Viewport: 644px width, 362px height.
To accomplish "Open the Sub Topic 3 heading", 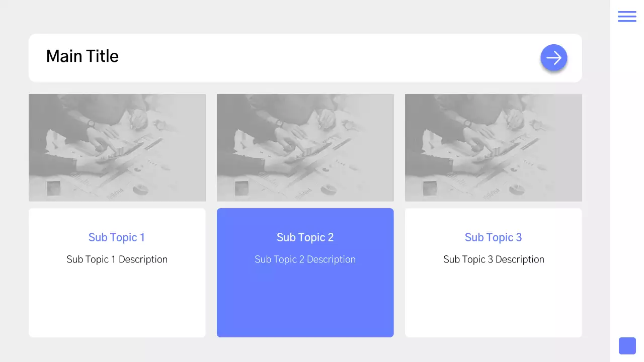I will tap(493, 237).
